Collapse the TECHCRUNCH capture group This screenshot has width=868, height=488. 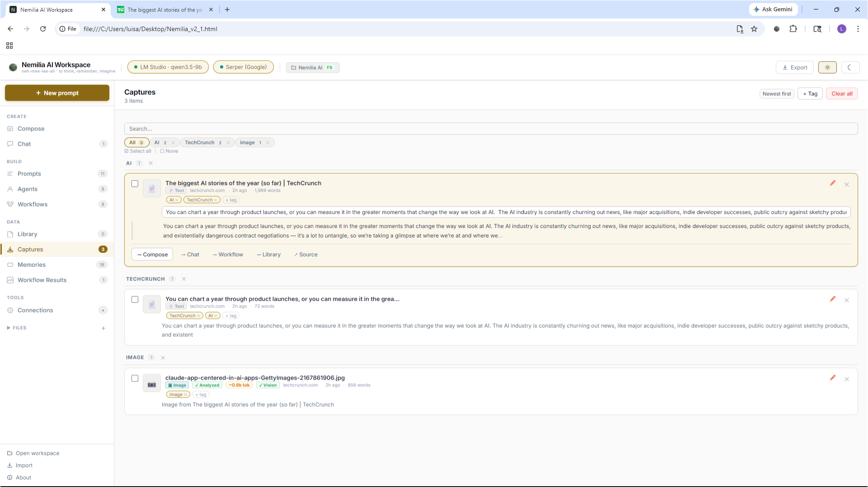183,279
